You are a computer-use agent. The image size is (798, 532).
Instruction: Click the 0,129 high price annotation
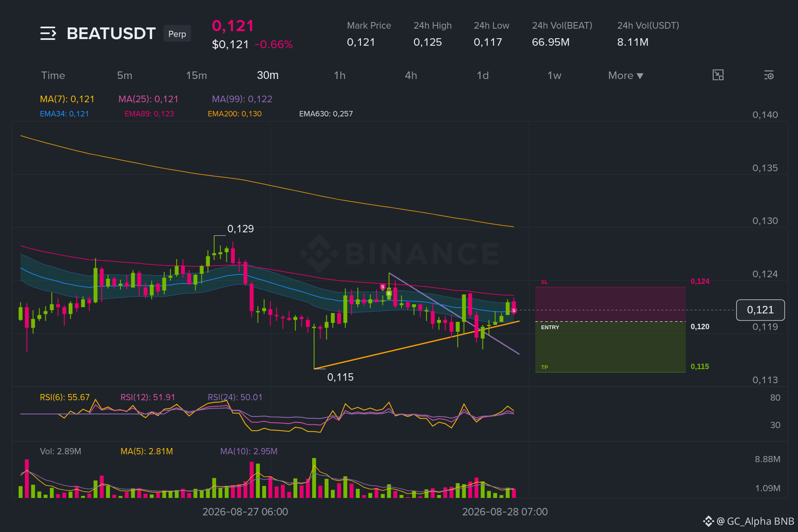point(241,229)
